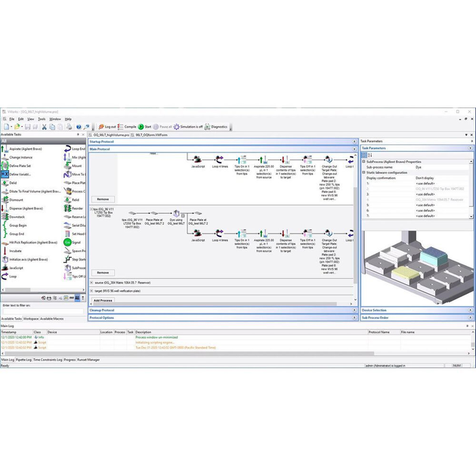The height and width of the screenshot is (476, 476).
Task: Select the Downstack task icon
Action: pos(5,217)
